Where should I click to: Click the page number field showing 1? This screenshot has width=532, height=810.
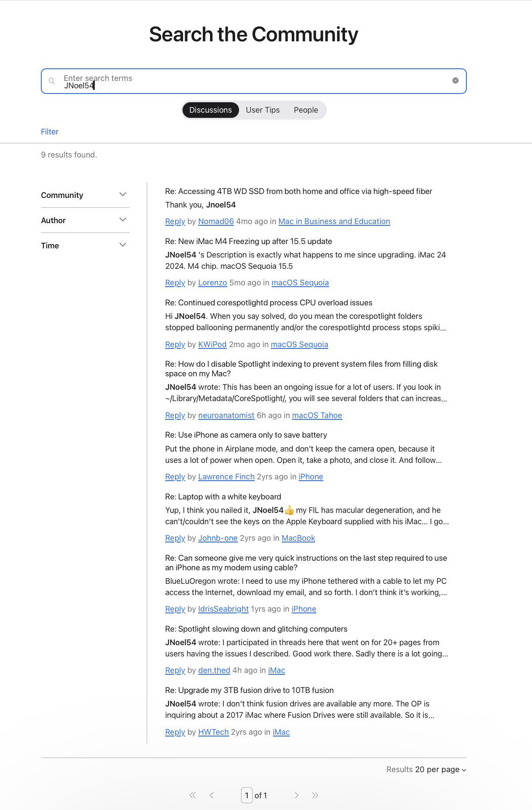click(x=247, y=795)
